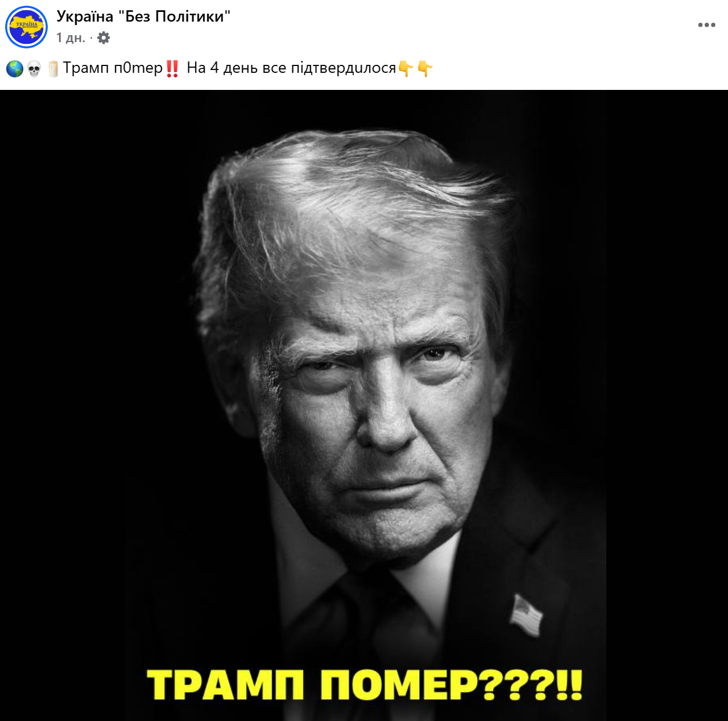Open the post timestamp "1 дн."

(x=71, y=38)
